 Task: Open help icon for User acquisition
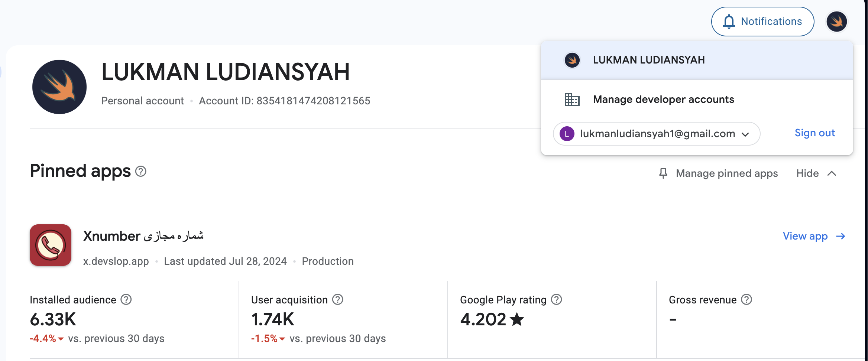338,299
